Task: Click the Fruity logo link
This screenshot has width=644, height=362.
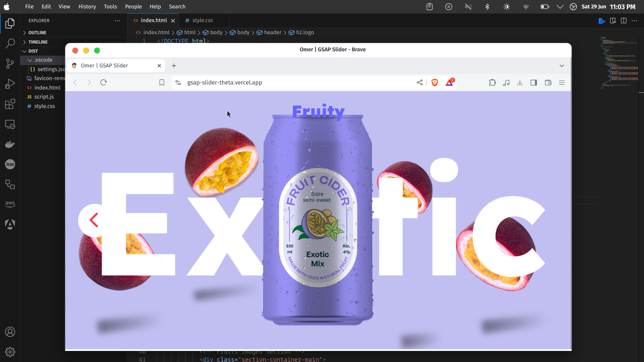Action: 318,111
